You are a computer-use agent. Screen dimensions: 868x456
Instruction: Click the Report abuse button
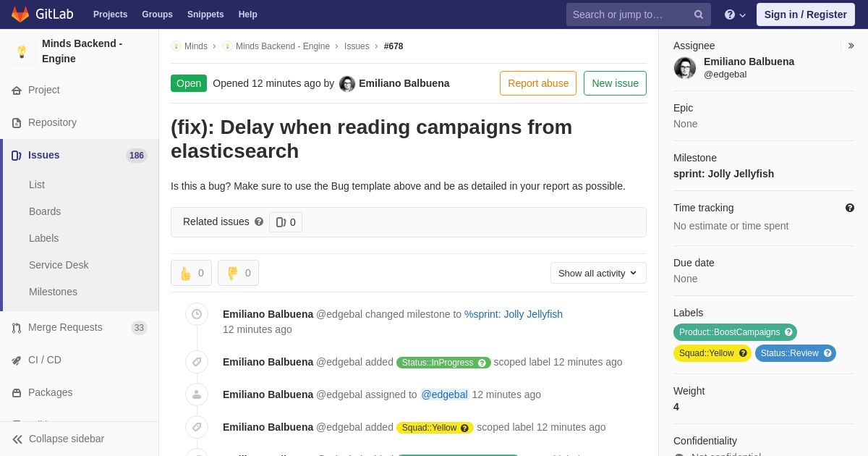538,83
